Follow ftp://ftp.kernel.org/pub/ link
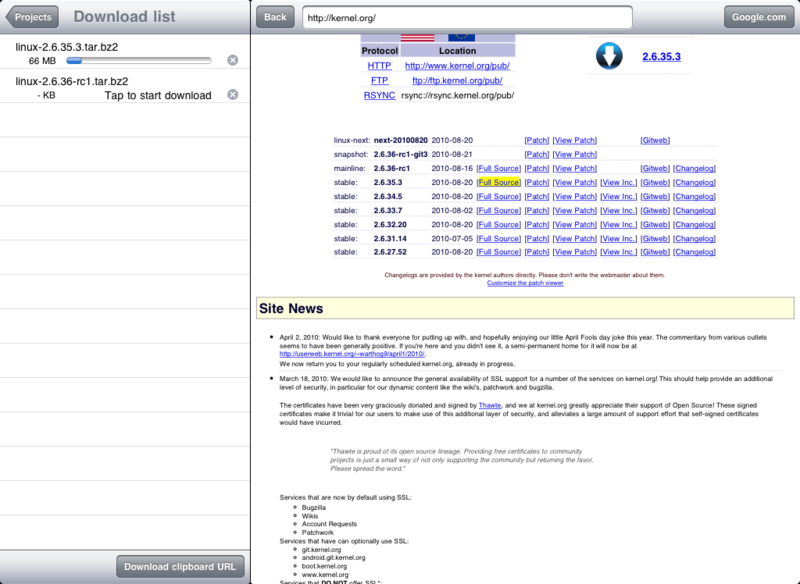The width and height of the screenshot is (800, 584). point(457,81)
